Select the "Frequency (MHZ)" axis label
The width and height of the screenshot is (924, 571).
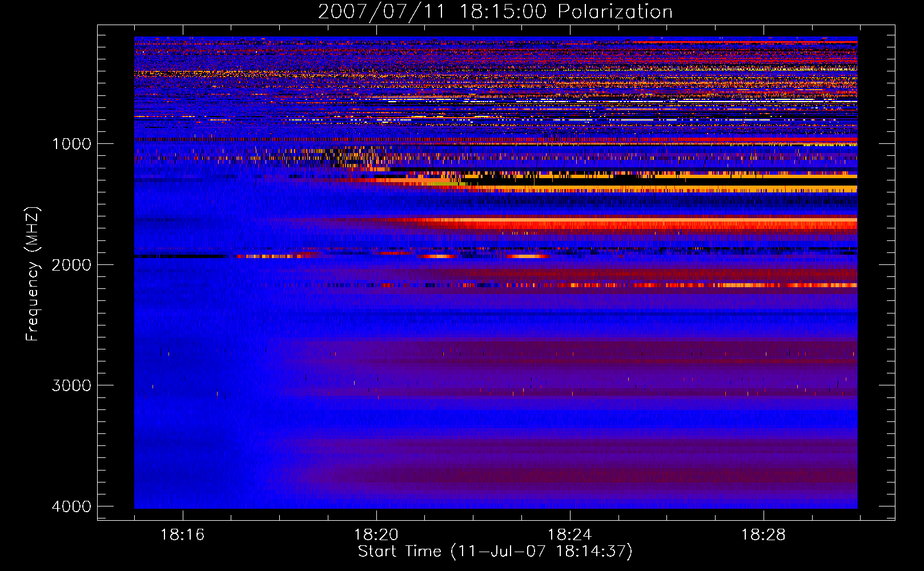[33, 274]
